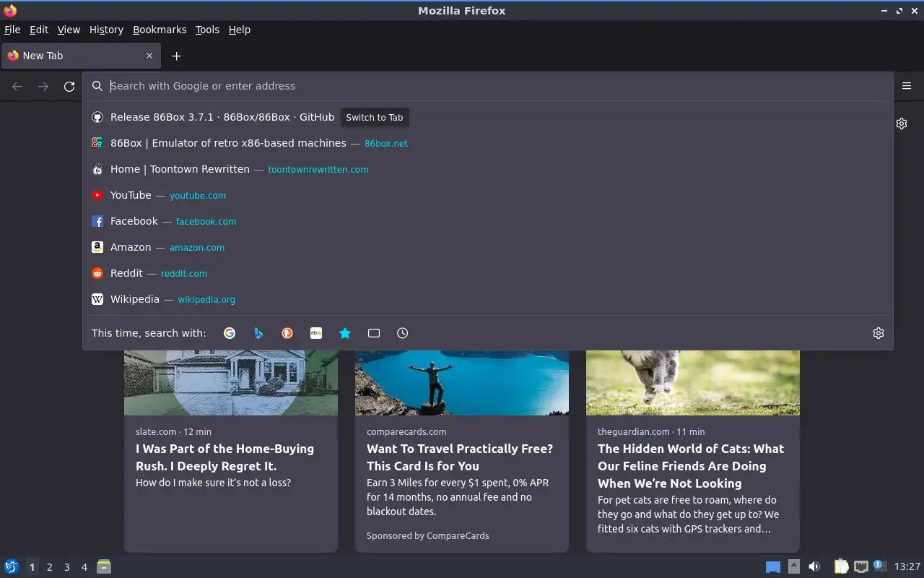This screenshot has height=578, width=924.
Task: Close the New Tab tab
Action: pos(149,56)
